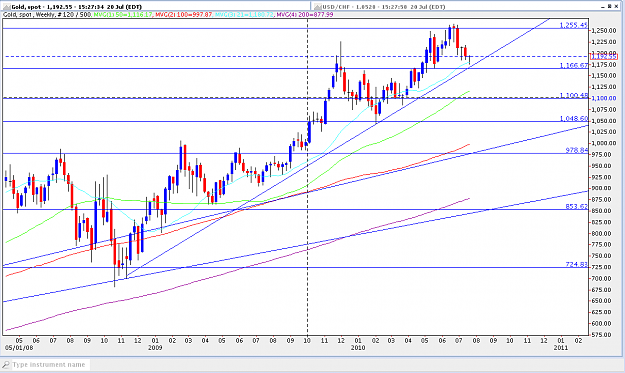Screen dimensions: 625x373
Task: Click the 2010 year label on the time axis
Action: (358, 347)
